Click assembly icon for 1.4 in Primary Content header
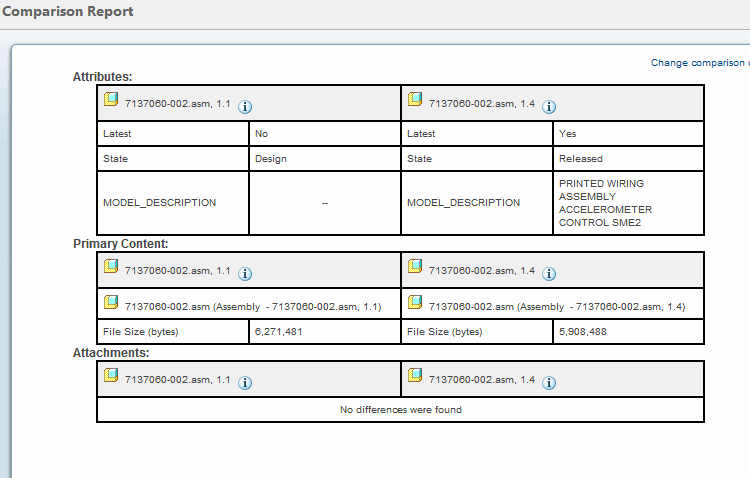750x478 pixels. pyautogui.click(x=415, y=266)
